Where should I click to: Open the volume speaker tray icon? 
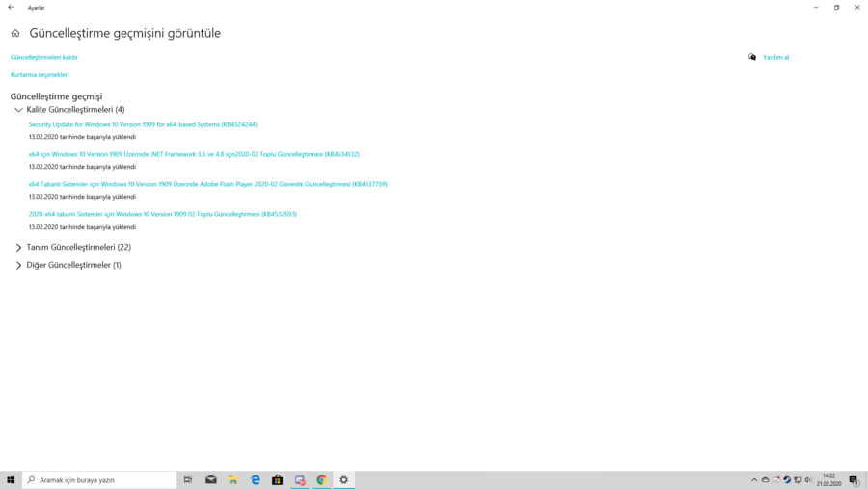tap(808, 480)
